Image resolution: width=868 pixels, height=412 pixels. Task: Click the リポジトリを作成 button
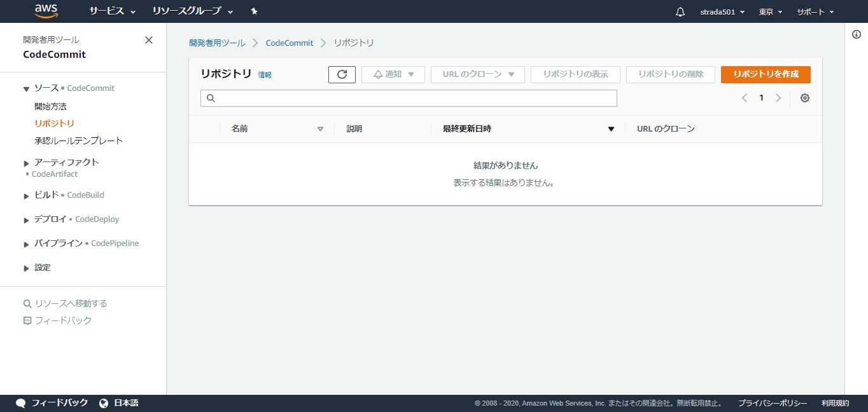click(x=765, y=74)
